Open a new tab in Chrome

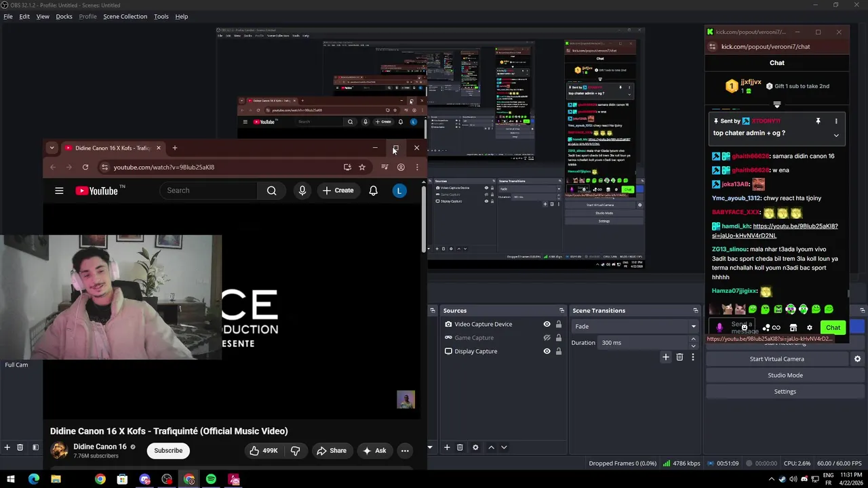[174, 148]
